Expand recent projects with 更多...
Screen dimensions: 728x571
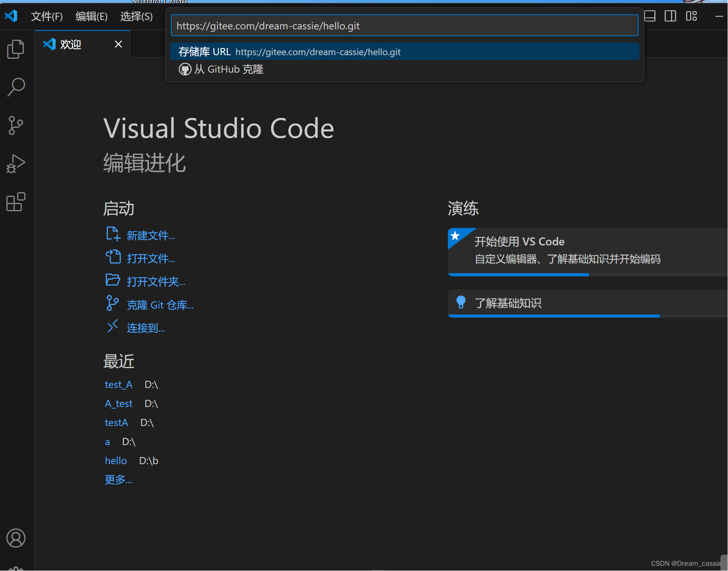(118, 479)
